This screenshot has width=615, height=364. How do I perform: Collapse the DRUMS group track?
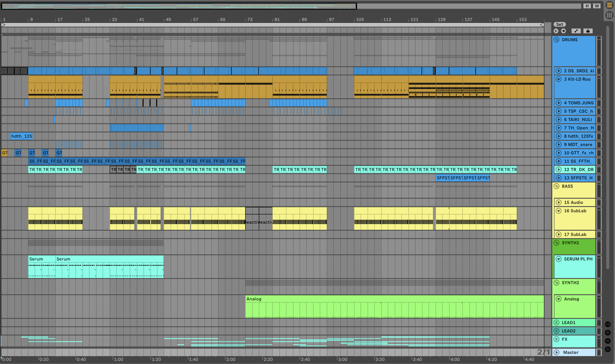(556, 40)
